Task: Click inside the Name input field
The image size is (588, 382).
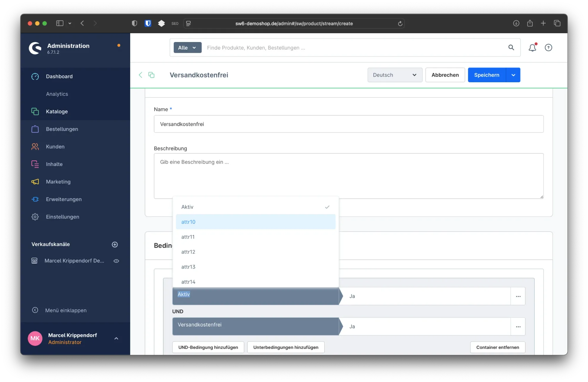Action: (x=348, y=124)
